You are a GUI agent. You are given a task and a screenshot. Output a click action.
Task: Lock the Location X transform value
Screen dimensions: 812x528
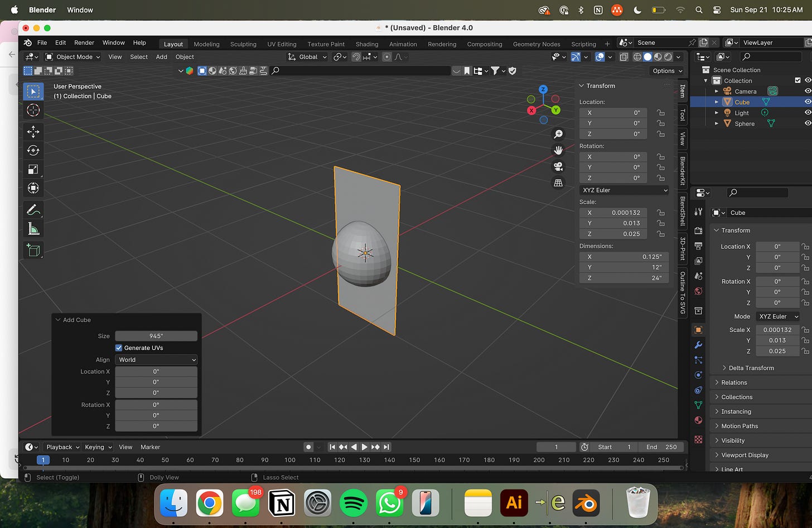(661, 113)
